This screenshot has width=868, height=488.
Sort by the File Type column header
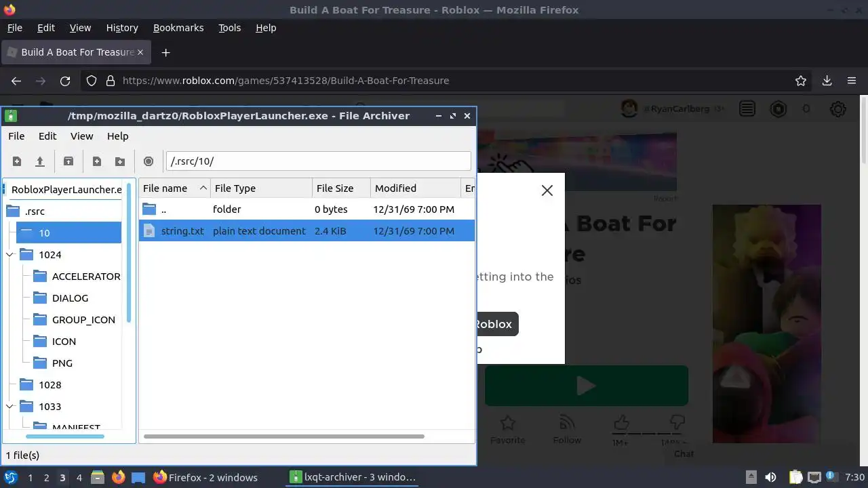(x=261, y=188)
